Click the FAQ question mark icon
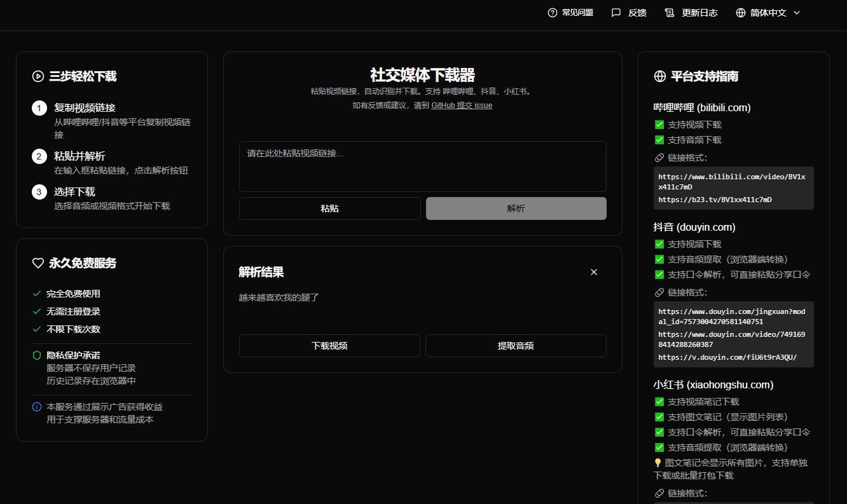 [x=552, y=13]
